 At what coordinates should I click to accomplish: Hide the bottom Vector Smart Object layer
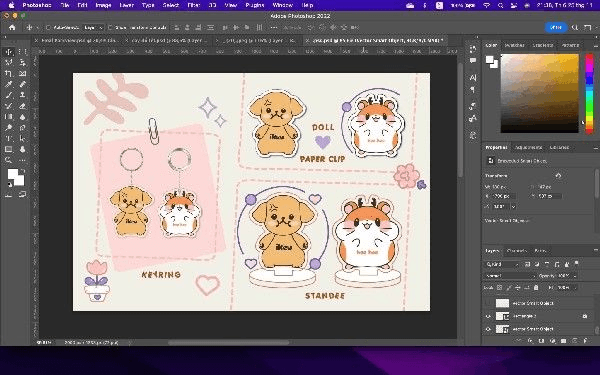(x=488, y=329)
